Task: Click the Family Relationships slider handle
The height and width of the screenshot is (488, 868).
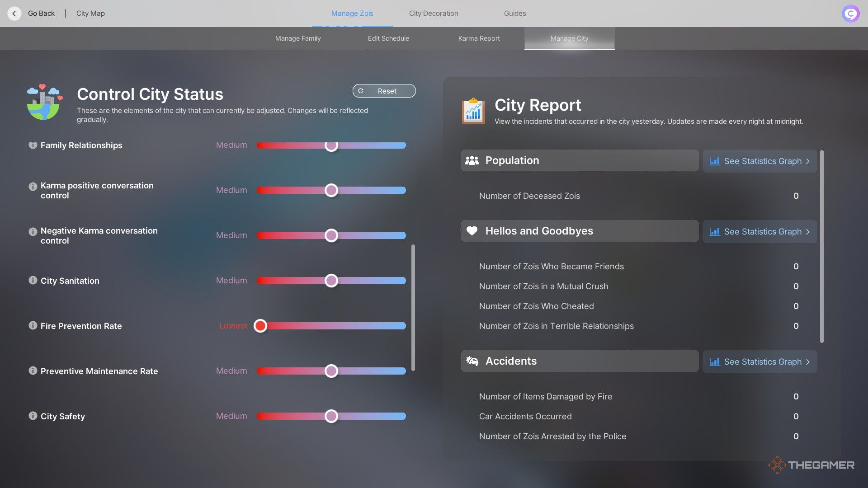Action: 331,145
